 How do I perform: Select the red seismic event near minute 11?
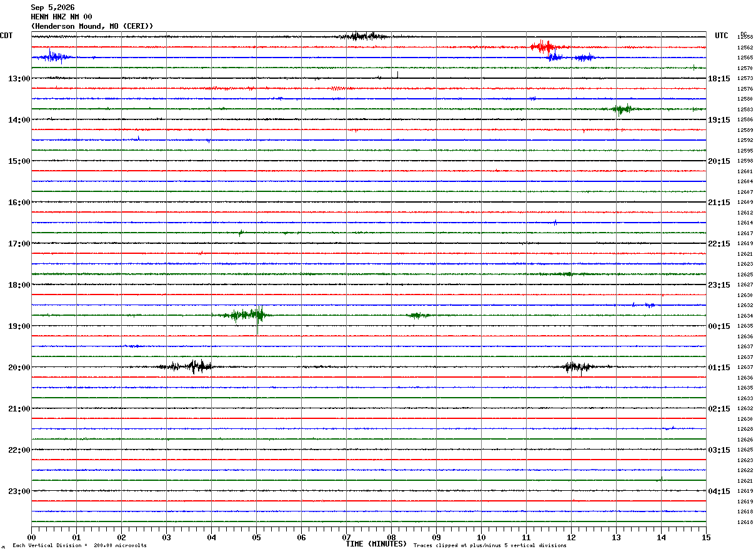[542, 46]
